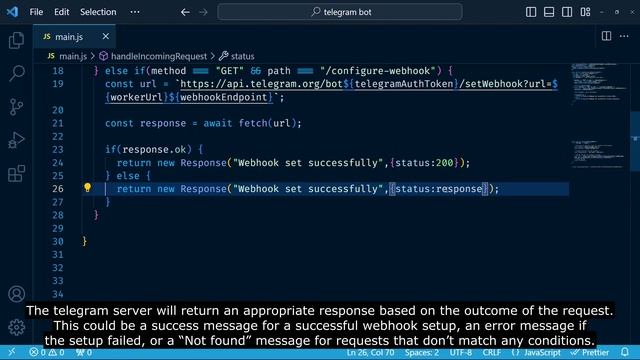Go forward with the right arrow
The width and height of the screenshot is (640, 360).
coord(203,12)
